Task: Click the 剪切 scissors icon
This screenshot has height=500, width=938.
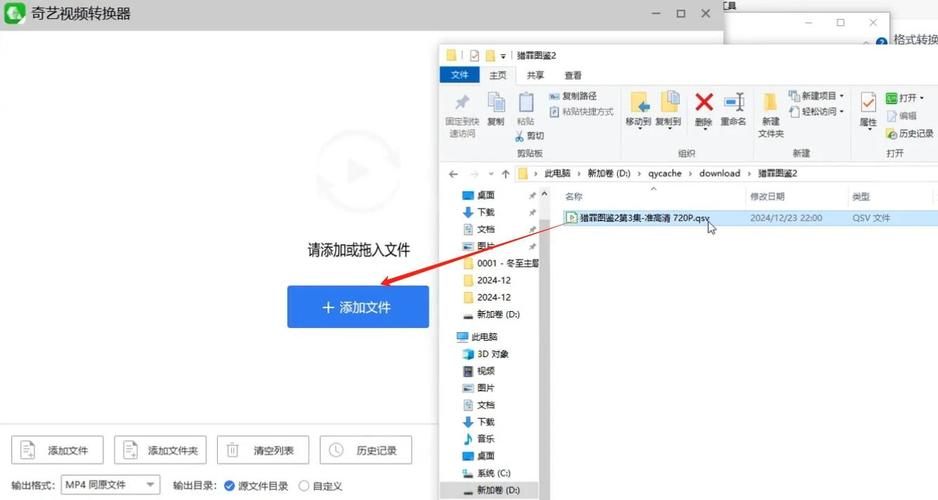Action: point(519,136)
